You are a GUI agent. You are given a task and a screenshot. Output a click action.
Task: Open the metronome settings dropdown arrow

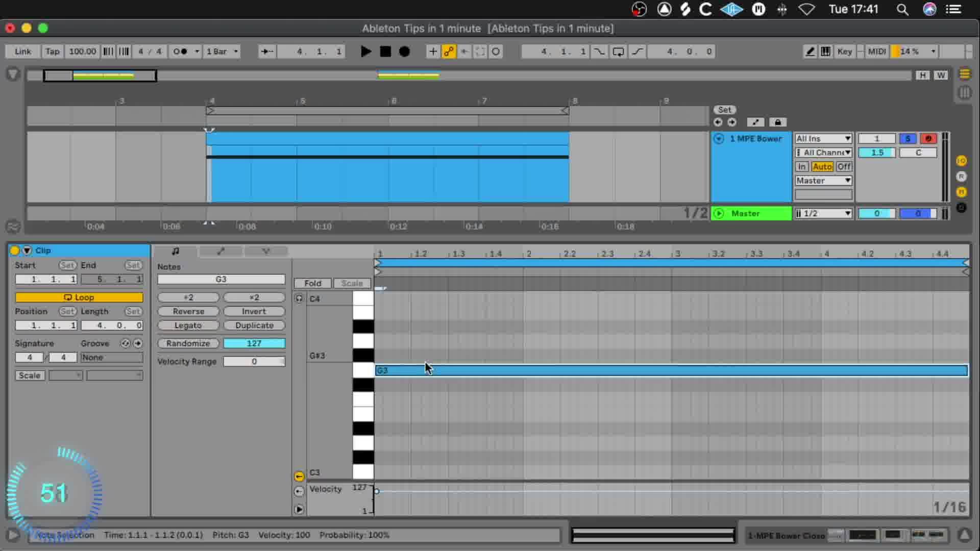coord(197,52)
